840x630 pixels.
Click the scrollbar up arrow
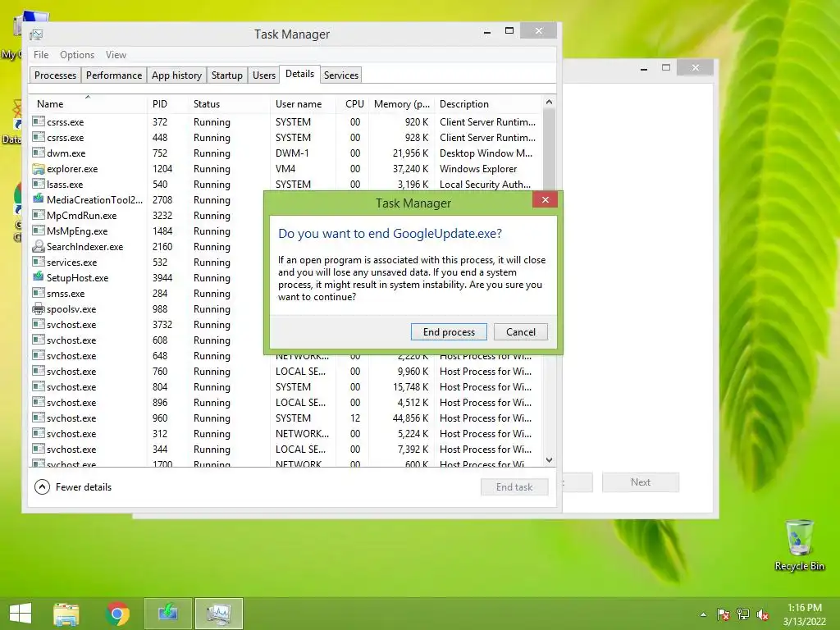549,102
